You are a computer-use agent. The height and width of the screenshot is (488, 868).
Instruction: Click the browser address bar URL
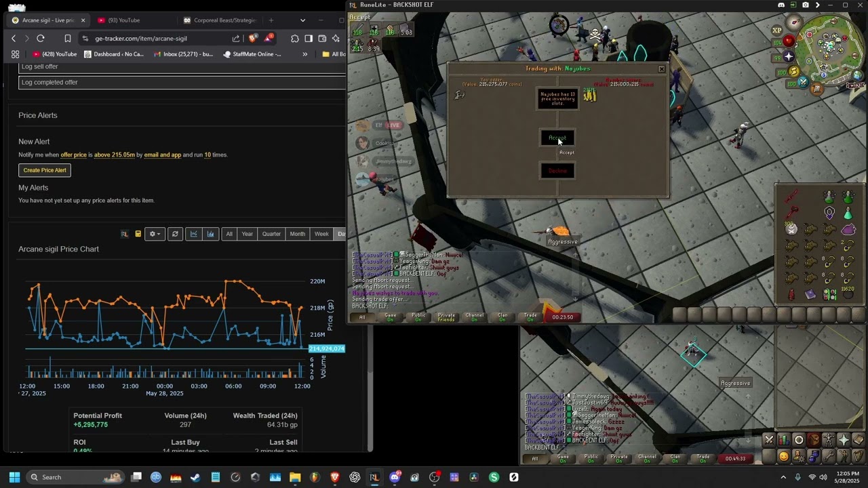click(141, 39)
